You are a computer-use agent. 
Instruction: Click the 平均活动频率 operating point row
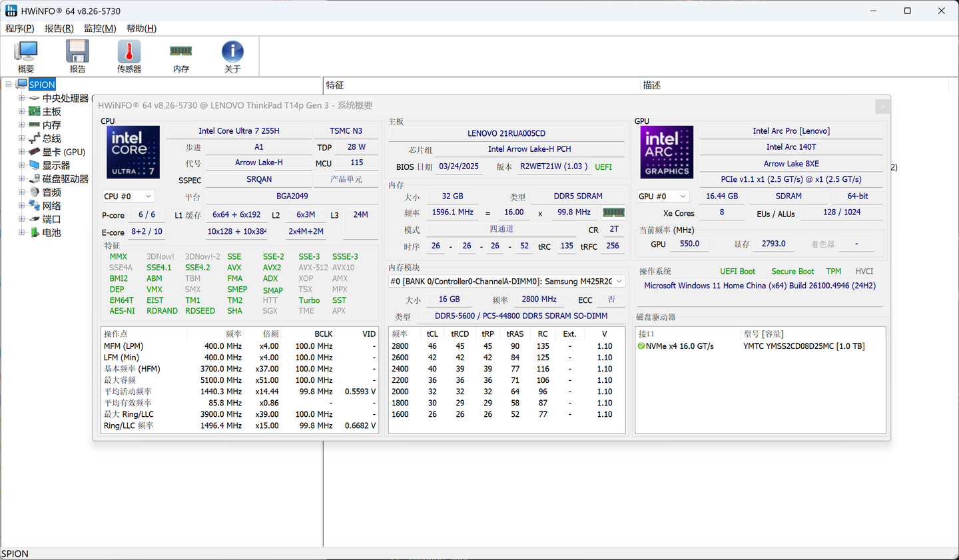[x=240, y=392]
